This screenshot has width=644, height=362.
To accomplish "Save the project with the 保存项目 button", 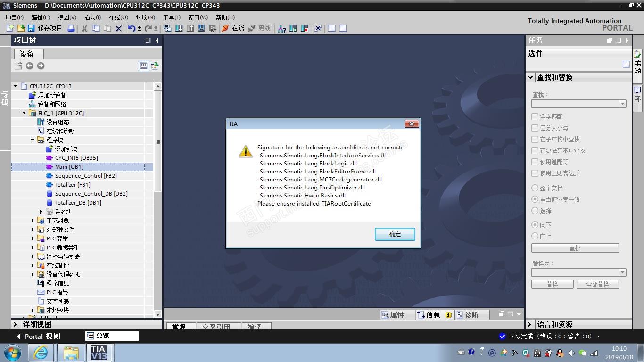I will click(x=45, y=28).
